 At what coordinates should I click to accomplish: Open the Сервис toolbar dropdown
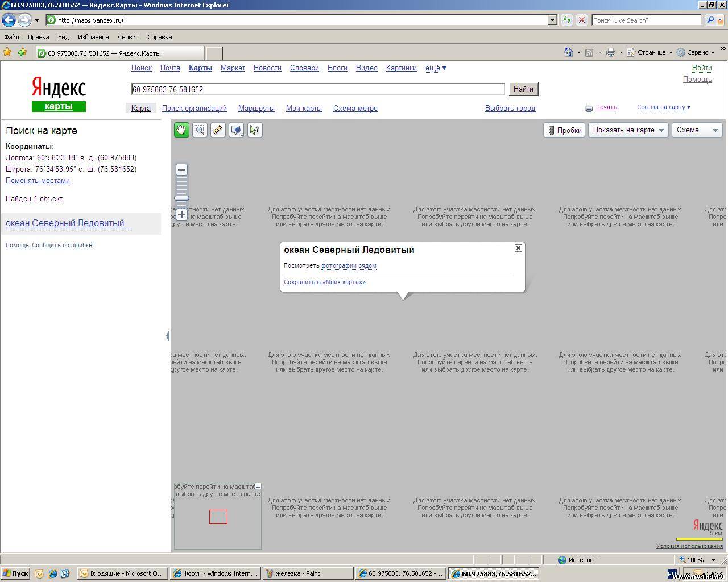click(696, 52)
